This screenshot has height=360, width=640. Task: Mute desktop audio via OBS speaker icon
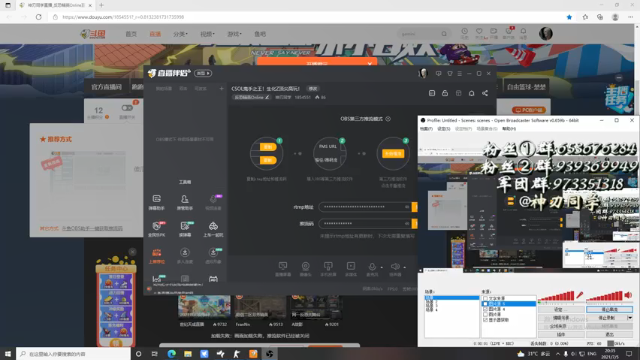pyautogui.click(x=628, y=295)
